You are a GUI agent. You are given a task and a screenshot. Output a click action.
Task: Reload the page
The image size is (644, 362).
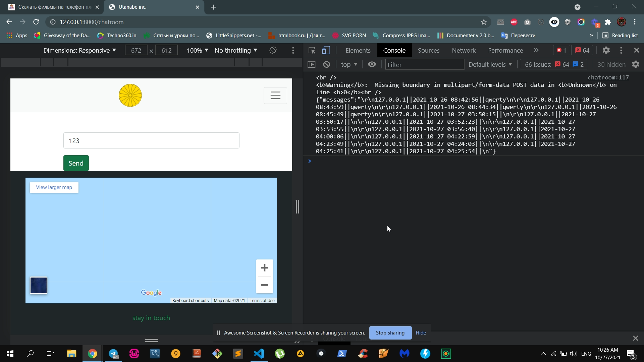point(36,22)
